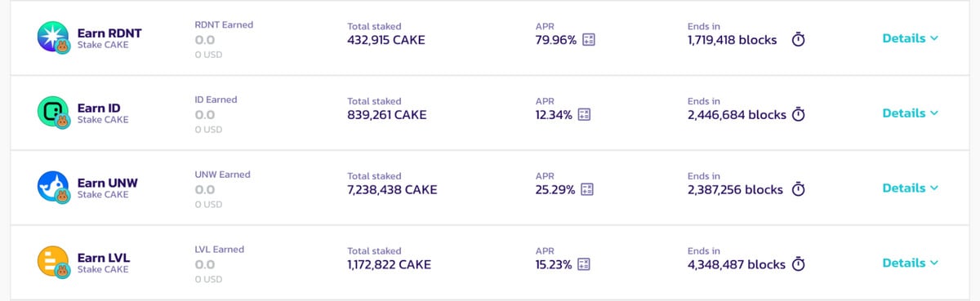Click the timer icon for LVL blocks
Screen dimensions: 980x301
click(799, 264)
